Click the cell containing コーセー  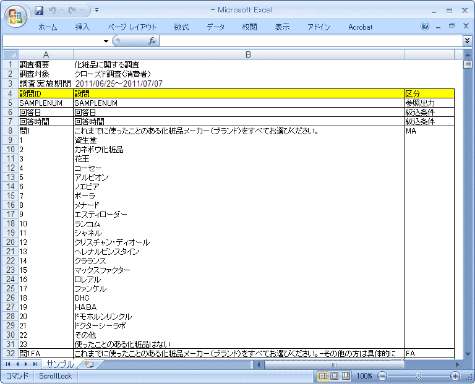239,168
